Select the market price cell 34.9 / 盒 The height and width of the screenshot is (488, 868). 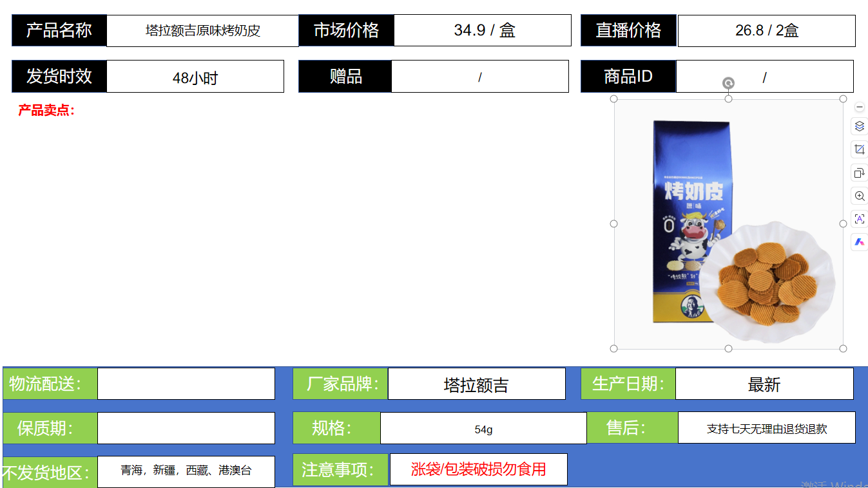(483, 30)
